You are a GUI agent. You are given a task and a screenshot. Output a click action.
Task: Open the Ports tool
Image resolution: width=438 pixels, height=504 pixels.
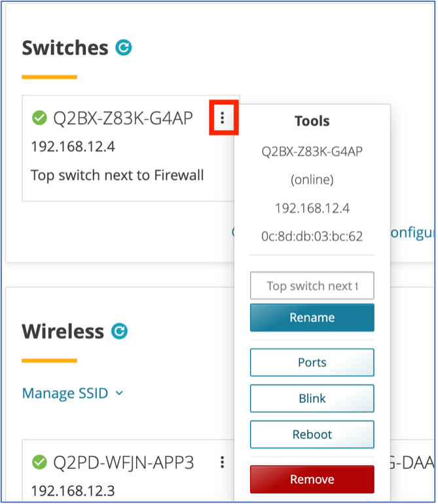tap(312, 363)
